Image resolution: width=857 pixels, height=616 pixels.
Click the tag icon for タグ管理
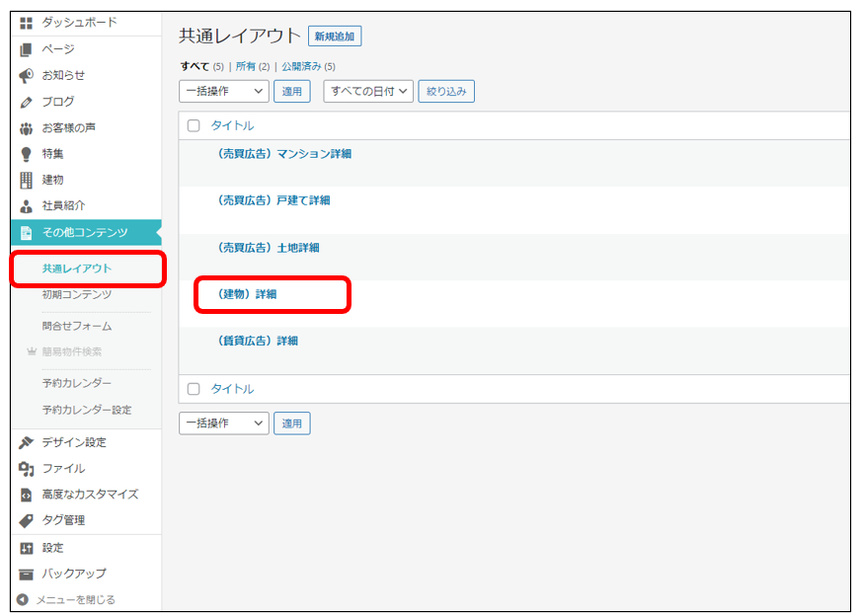(x=27, y=520)
